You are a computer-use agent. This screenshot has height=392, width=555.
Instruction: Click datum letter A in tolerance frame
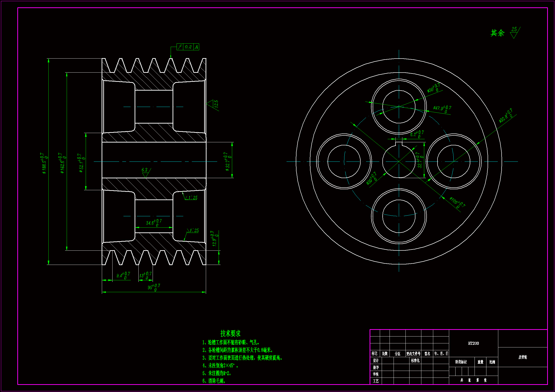point(196,47)
